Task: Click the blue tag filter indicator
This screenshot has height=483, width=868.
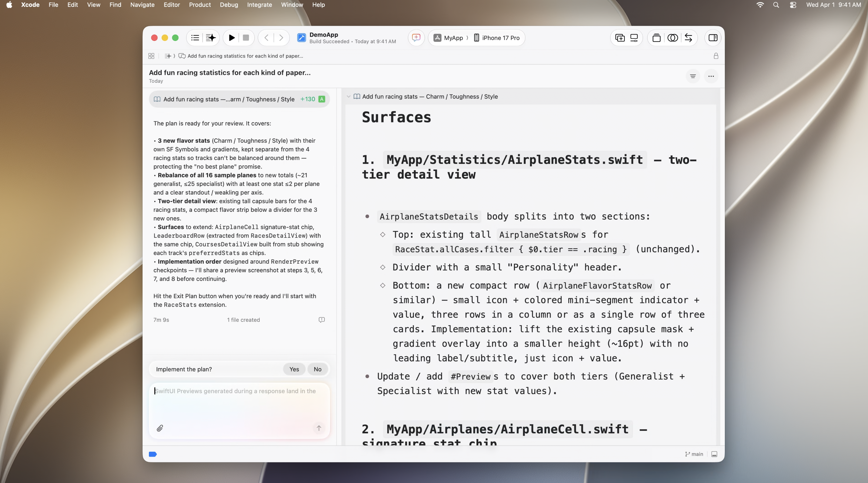Action: pos(153,455)
